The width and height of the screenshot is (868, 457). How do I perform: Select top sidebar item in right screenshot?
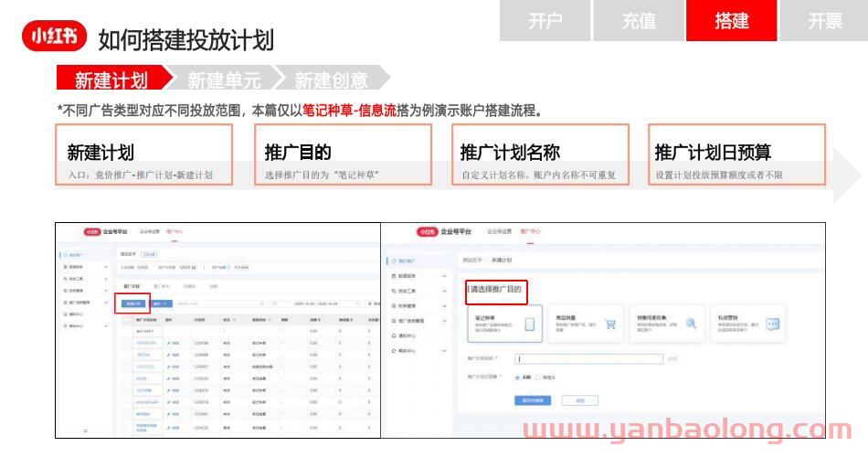tap(419, 260)
